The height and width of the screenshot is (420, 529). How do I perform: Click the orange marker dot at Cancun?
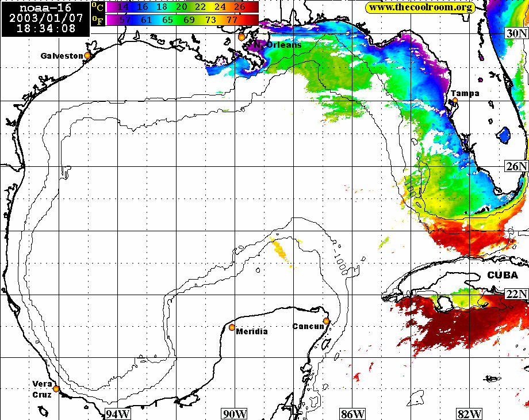(x=326, y=320)
